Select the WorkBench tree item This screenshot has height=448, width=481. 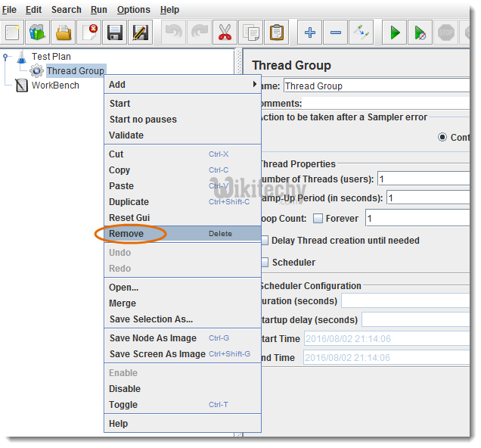(x=55, y=86)
